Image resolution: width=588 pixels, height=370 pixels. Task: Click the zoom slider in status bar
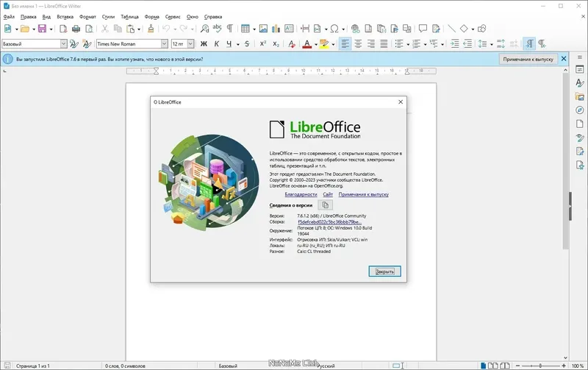[540, 366]
